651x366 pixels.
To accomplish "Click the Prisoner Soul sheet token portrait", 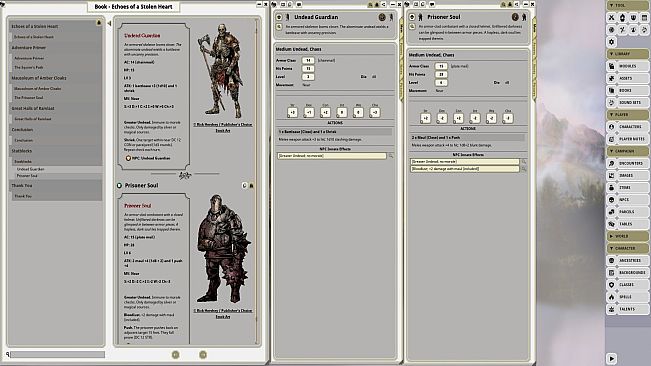I will pos(515,17).
